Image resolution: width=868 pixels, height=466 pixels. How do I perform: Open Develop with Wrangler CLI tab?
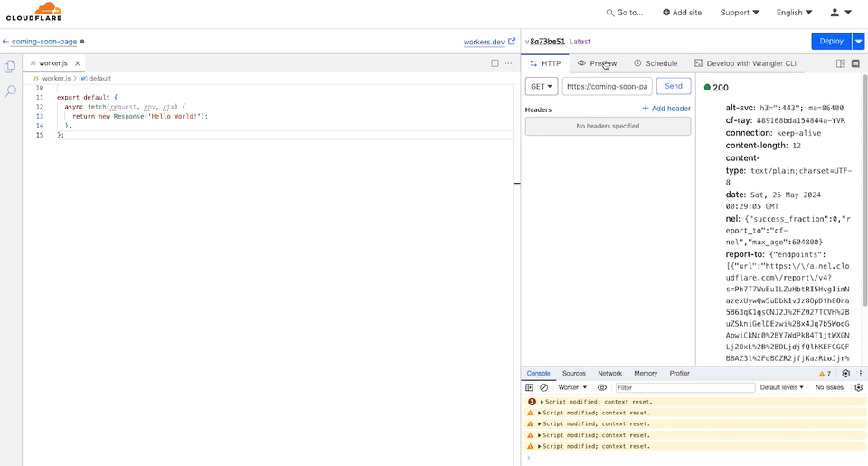(745, 63)
